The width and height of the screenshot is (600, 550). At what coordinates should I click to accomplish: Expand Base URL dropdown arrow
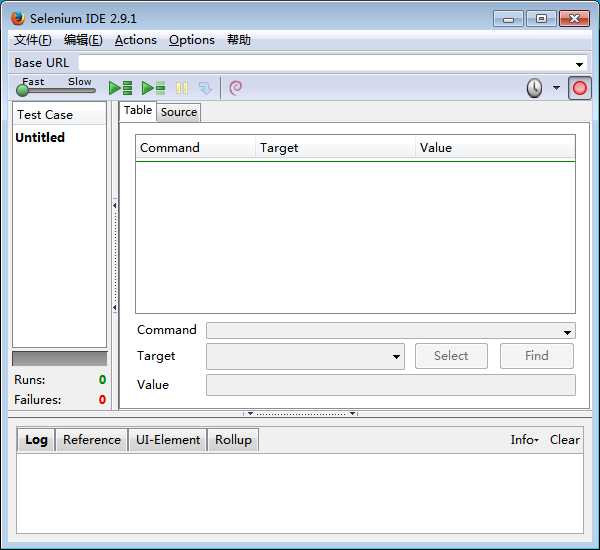coord(579,64)
